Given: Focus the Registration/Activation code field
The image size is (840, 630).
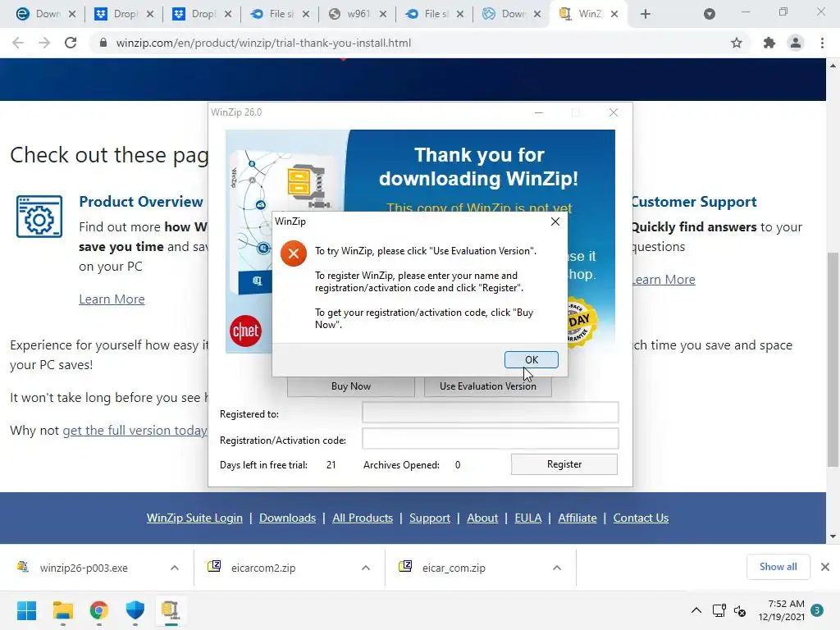Looking at the screenshot, I should (x=491, y=439).
